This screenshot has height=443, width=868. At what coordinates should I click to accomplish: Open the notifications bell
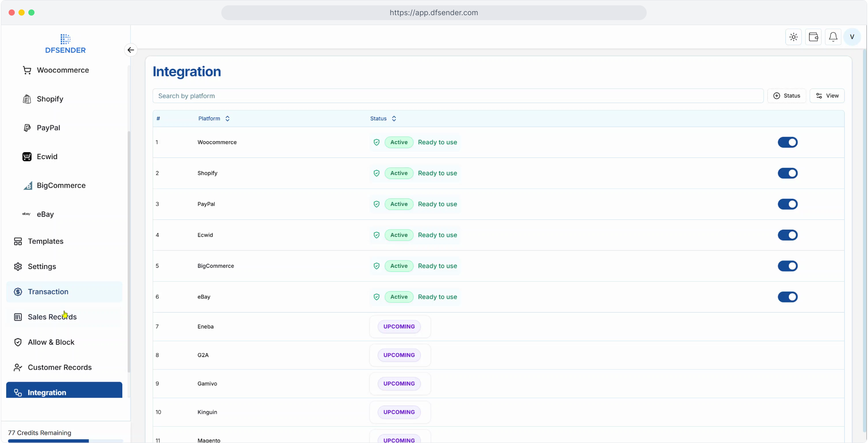tap(833, 37)
